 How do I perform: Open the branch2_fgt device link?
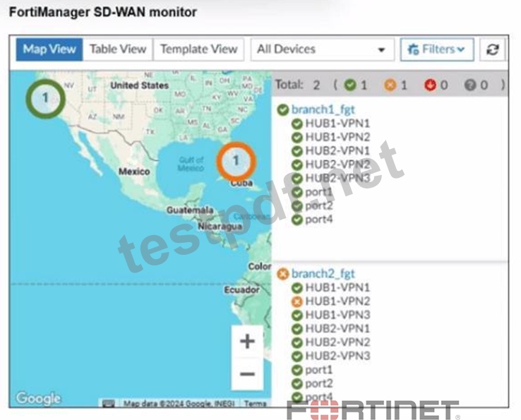pos(323,274)
